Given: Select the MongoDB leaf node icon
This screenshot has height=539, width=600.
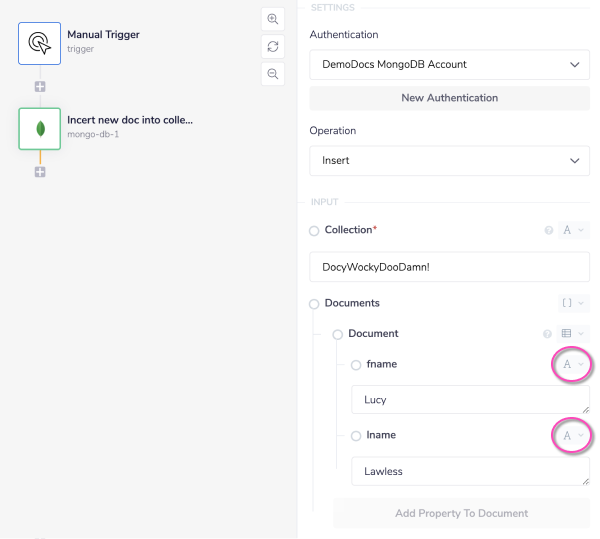Looking at the screenshot, I should [x=39, y=129].
